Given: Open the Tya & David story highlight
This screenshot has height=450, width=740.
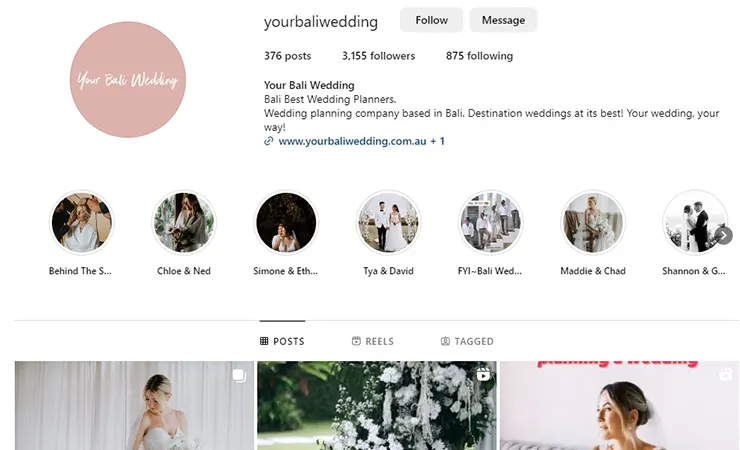Looking at the screenshot, I should coord(388,222).
